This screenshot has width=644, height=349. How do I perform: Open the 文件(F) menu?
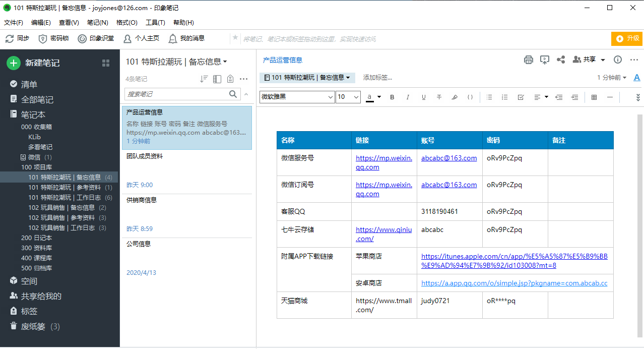click(14, 23)
